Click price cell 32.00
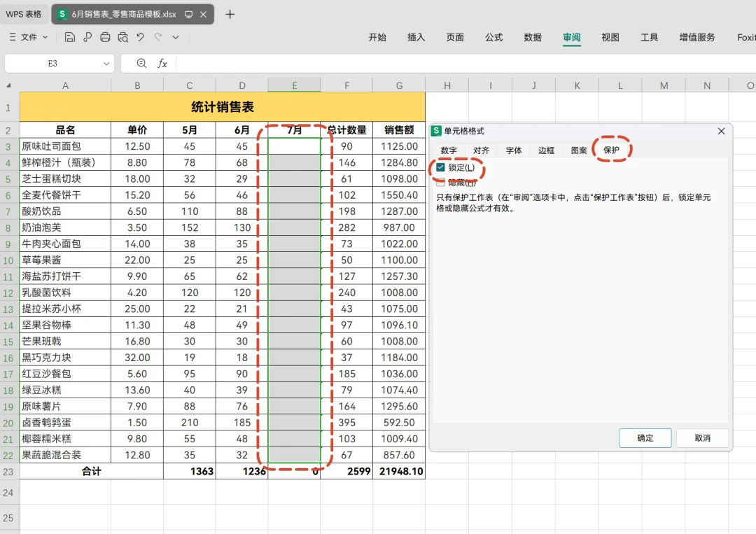Image resolution: width=756 pixels, height=534 pixels. tap(137, 358)
